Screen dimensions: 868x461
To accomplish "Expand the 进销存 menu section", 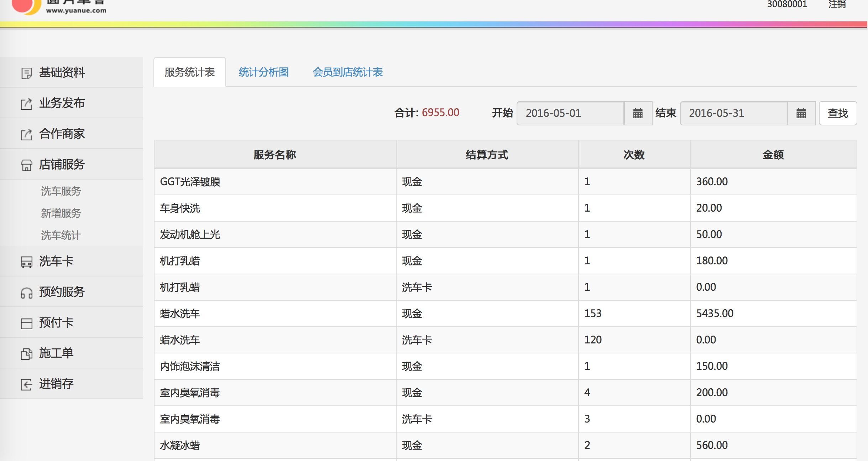I will click(71, 384).
